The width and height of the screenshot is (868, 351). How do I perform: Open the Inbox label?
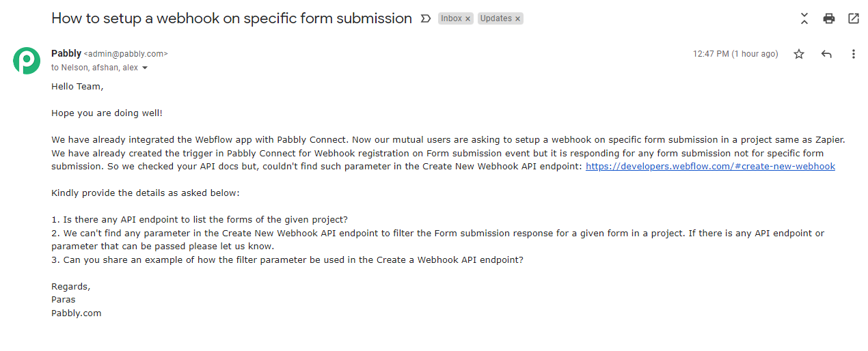[451, 18]
